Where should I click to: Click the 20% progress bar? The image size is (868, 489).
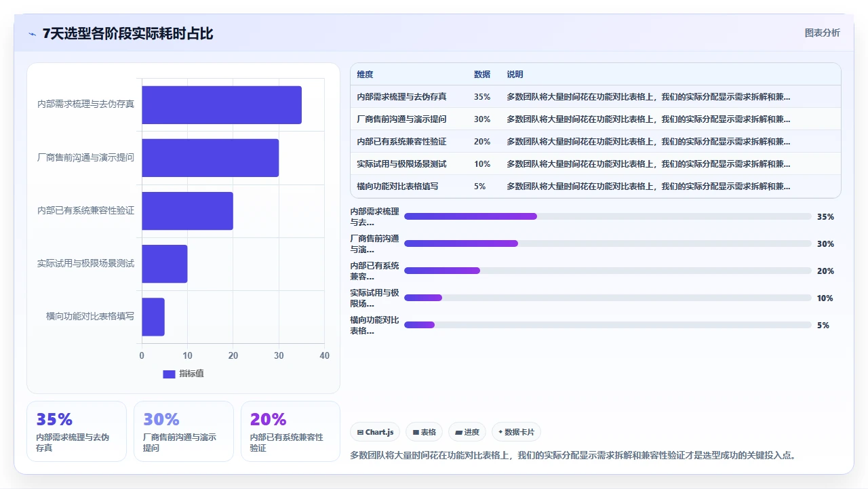[x=608, y=271]
